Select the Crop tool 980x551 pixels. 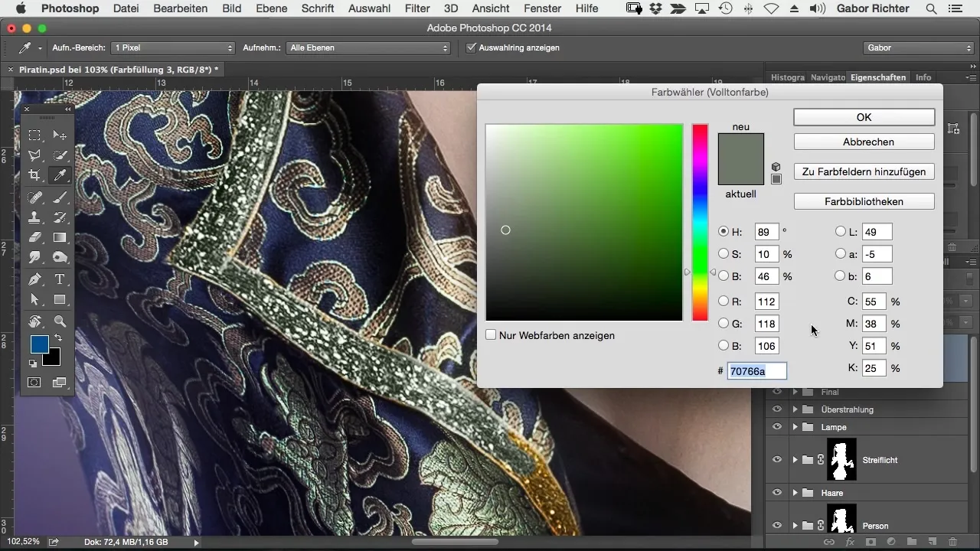(x=35, y=175)
